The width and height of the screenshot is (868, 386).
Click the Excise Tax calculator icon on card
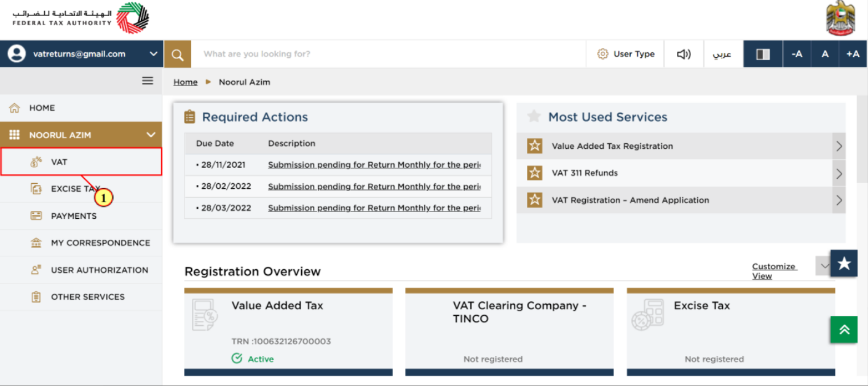[647, 315]
